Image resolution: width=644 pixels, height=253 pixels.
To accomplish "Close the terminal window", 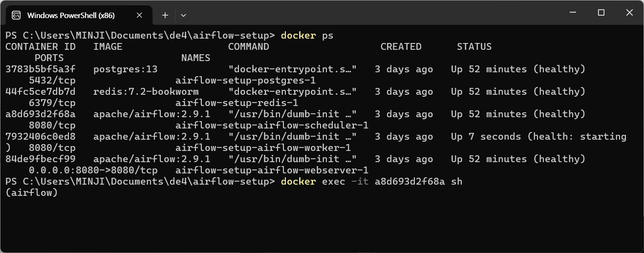I will 630,12.
